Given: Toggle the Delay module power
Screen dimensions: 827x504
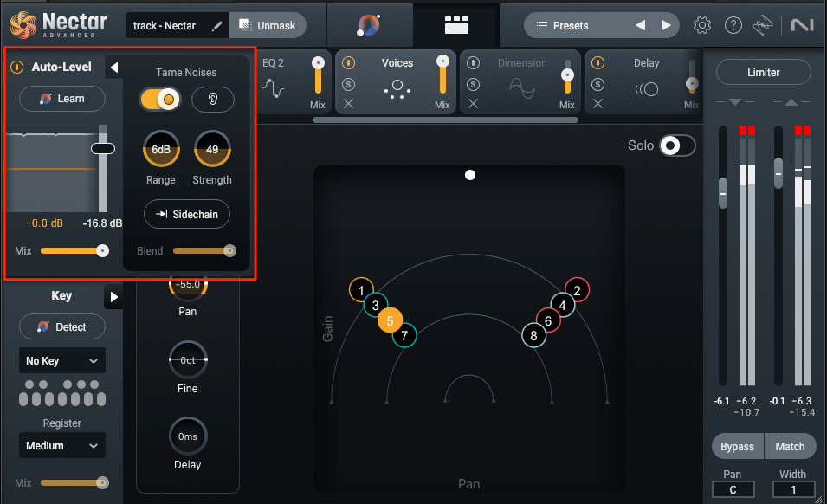Looking at the screenshot, I should pos(598,63).
